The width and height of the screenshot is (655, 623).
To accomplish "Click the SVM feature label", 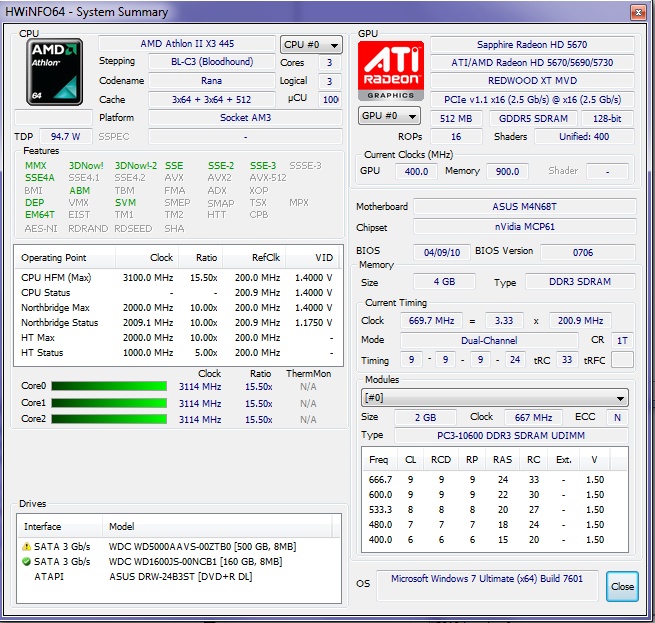I will (125, 202).
